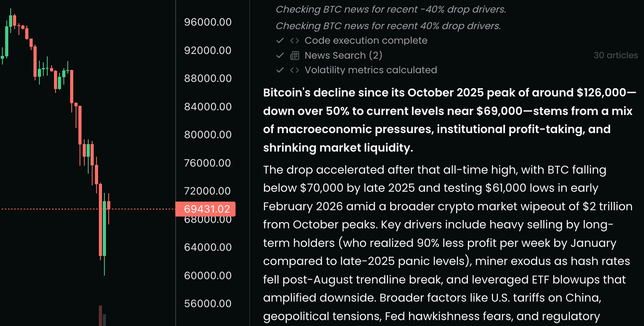Expand the Volatility metrics calculated step
Screen dimensions: 644x326
pos(371,70)
